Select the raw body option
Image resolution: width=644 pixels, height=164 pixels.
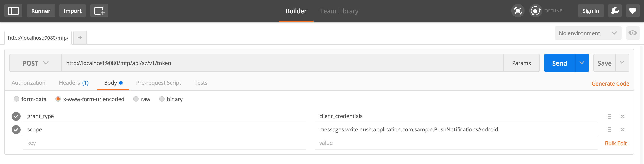pyautogui.click(x=136, y=99)
